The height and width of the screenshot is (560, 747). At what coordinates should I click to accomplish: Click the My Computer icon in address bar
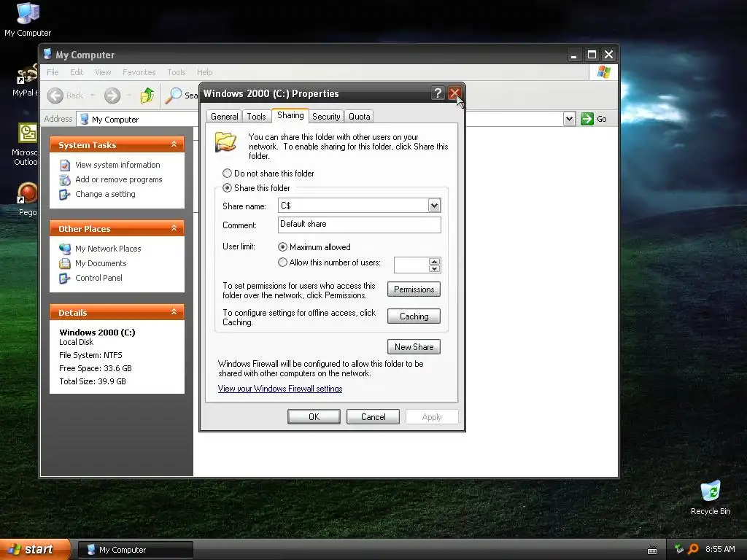(85, 119)
